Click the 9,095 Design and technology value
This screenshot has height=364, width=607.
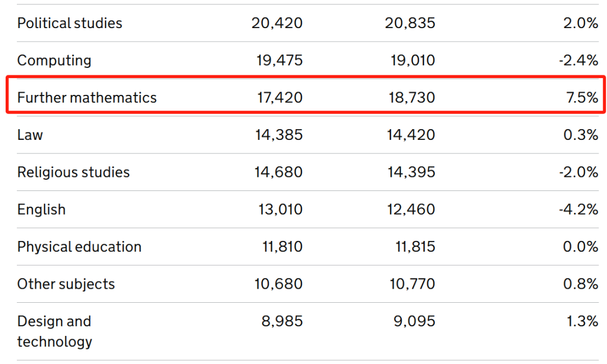[x=414, y=321]
